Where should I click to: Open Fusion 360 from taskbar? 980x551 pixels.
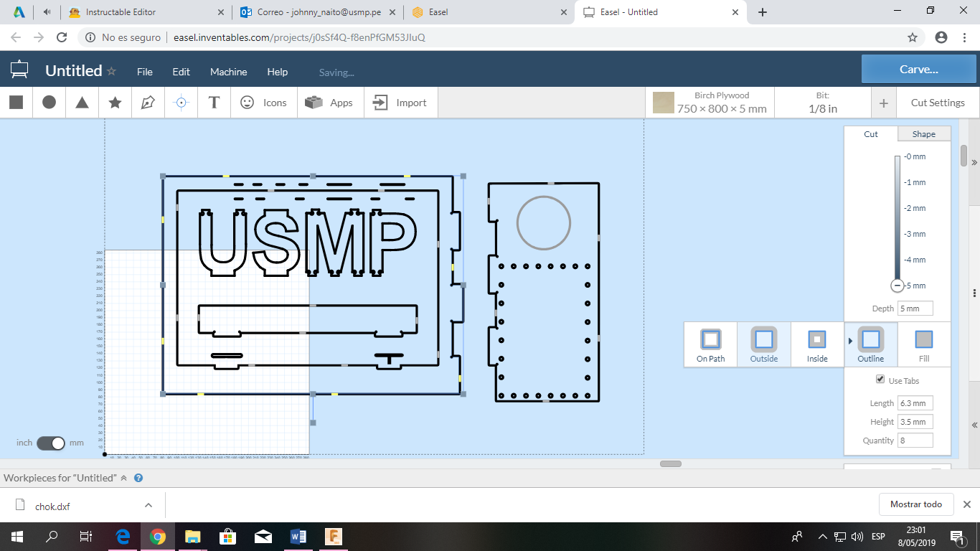pos(333,536)
